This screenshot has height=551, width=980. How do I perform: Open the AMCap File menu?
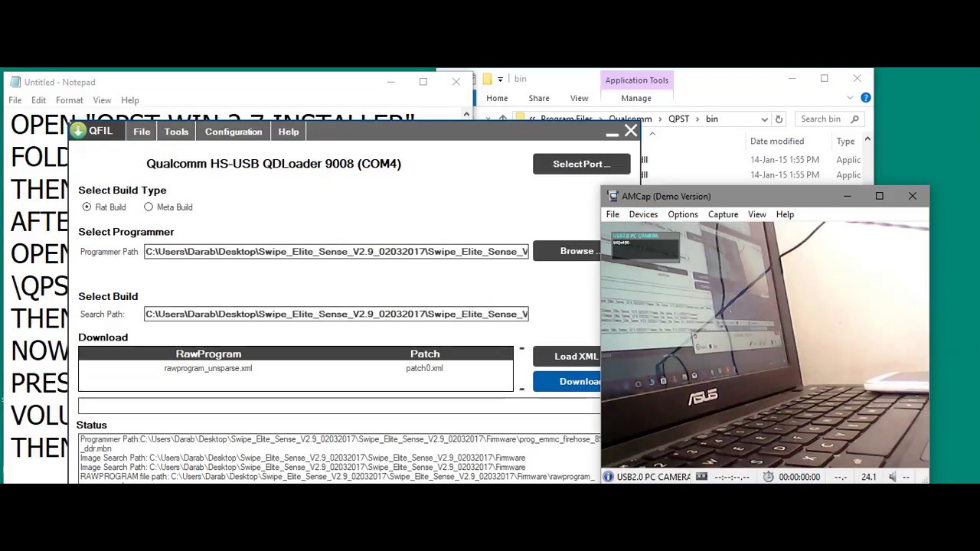point(612,214)
